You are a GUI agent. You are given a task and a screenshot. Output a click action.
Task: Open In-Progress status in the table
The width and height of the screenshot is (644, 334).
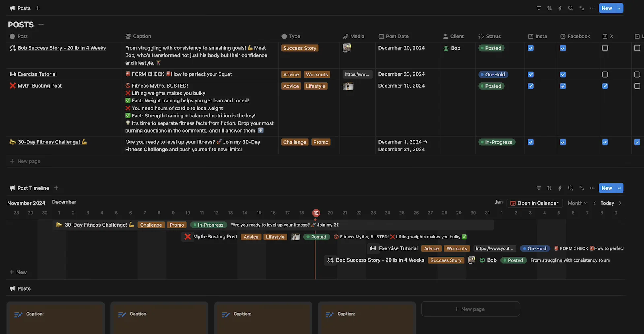click(497, 142)
